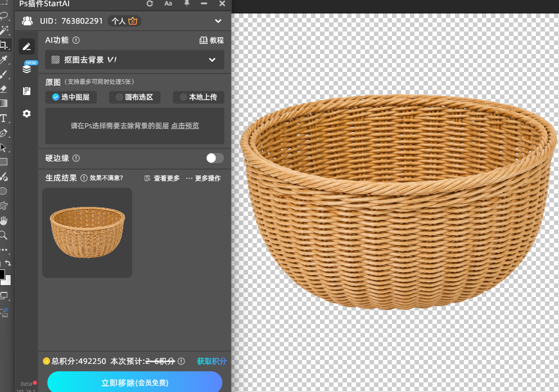Open the three-dot extra tools menu

click(x=4, y=250)
